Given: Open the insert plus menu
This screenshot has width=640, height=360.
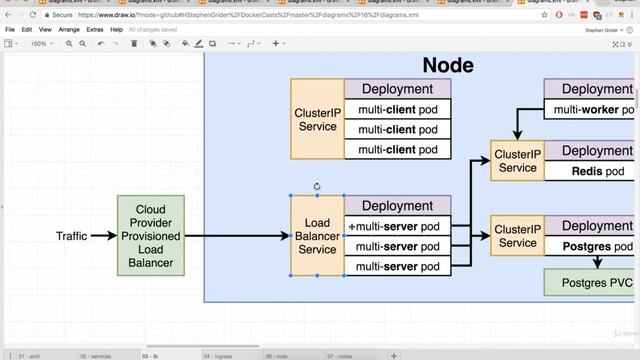Looking at the screenshot, I should (278, 43).
